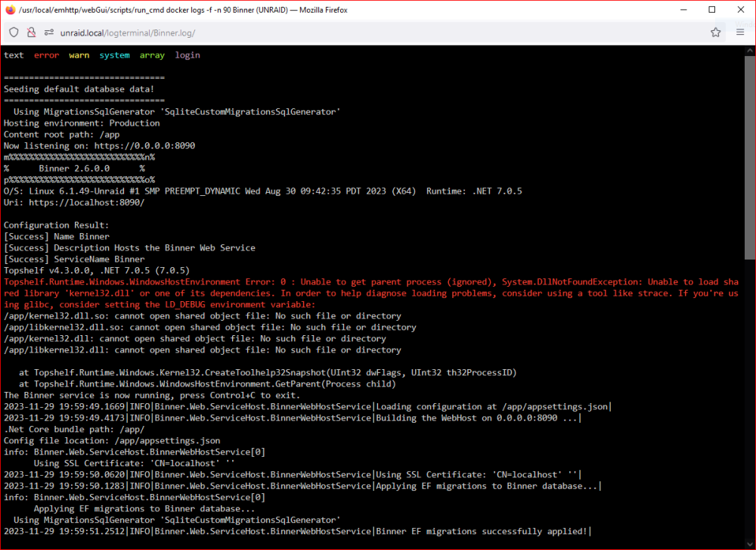Screen dimensions: 756x550
Task: Click 'Binner EF migrations successfully applied!' line
Action: (297, 531)
